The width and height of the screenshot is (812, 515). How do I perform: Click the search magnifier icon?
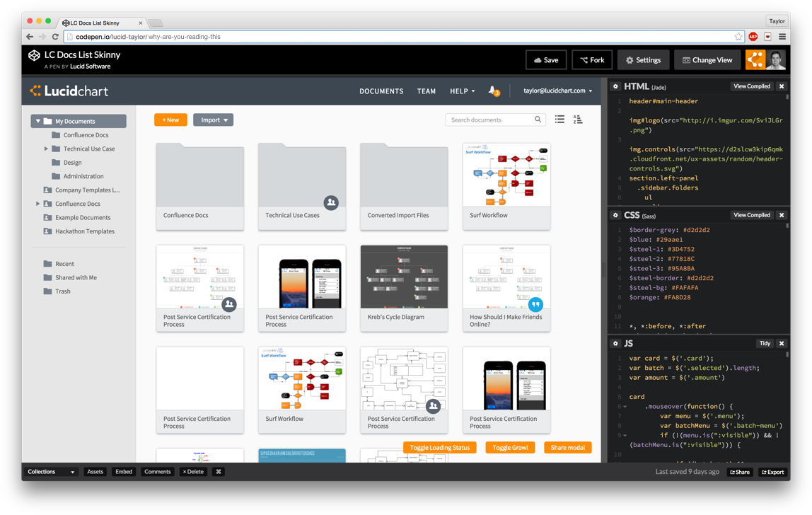(538, 120)
